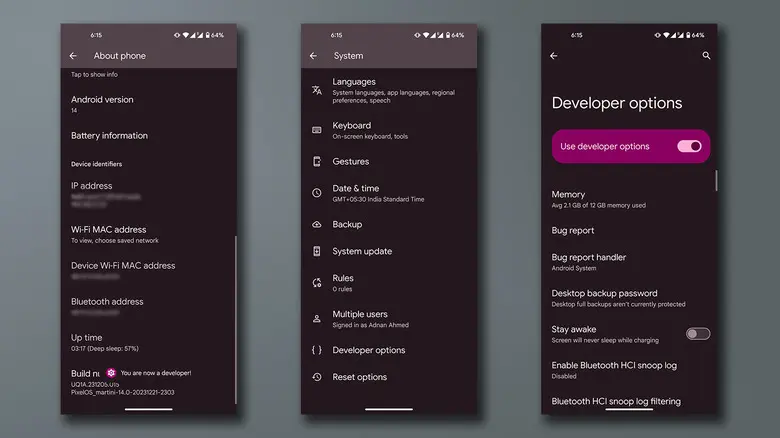
Task: Open Enable Bluetooth HCI snoop log
Action: pyautogui.click(x=629, y=370)
